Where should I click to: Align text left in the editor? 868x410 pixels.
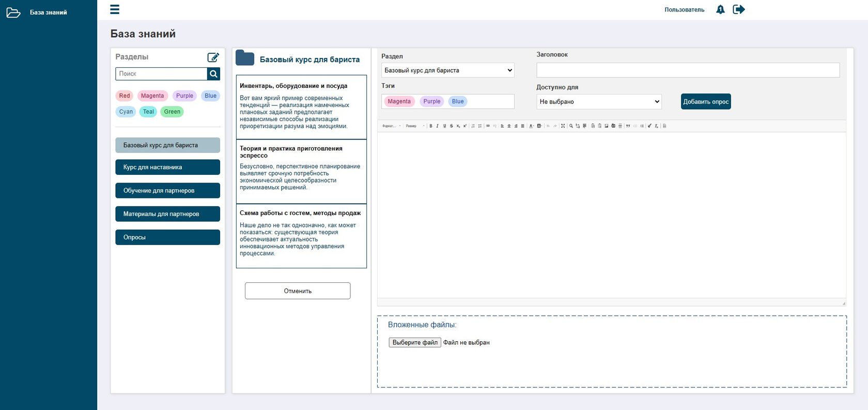(x=502, y=126)
